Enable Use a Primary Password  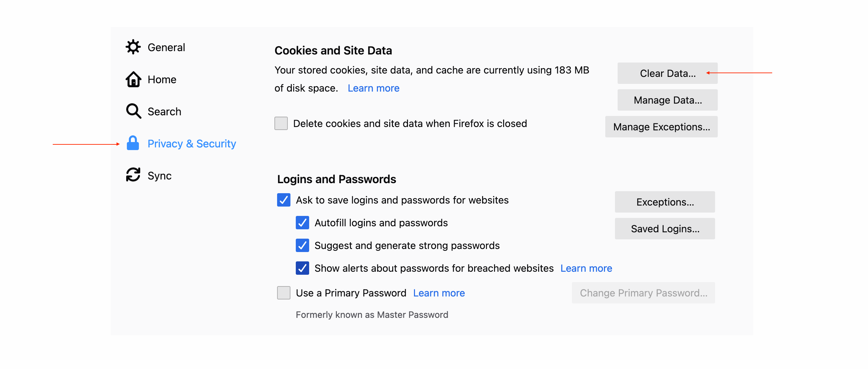click(283, 293)
